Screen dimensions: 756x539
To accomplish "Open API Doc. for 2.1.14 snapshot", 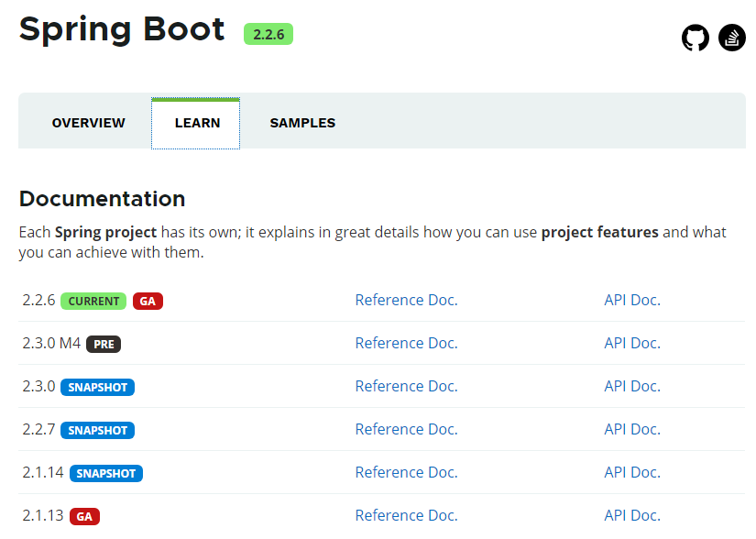I will (632, 472).
